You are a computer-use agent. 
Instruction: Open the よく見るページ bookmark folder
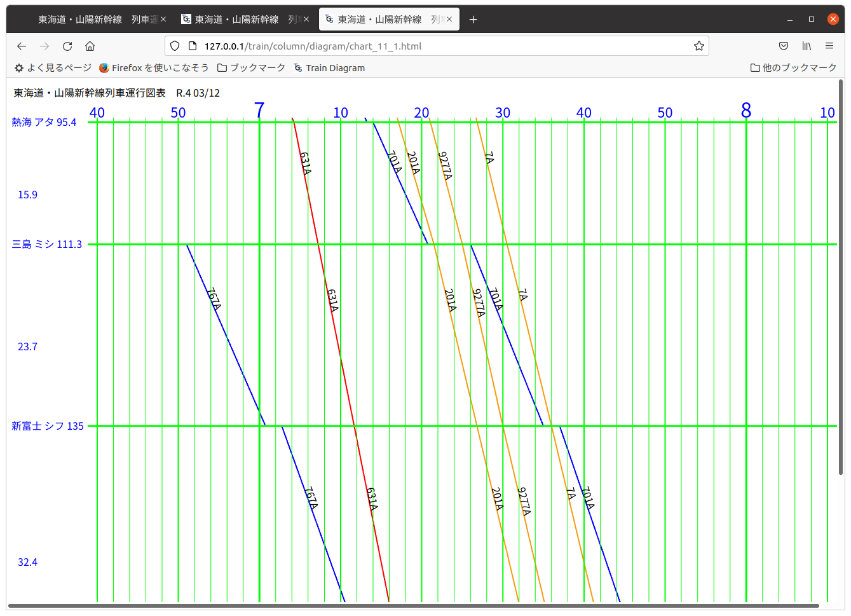(53, 67)
